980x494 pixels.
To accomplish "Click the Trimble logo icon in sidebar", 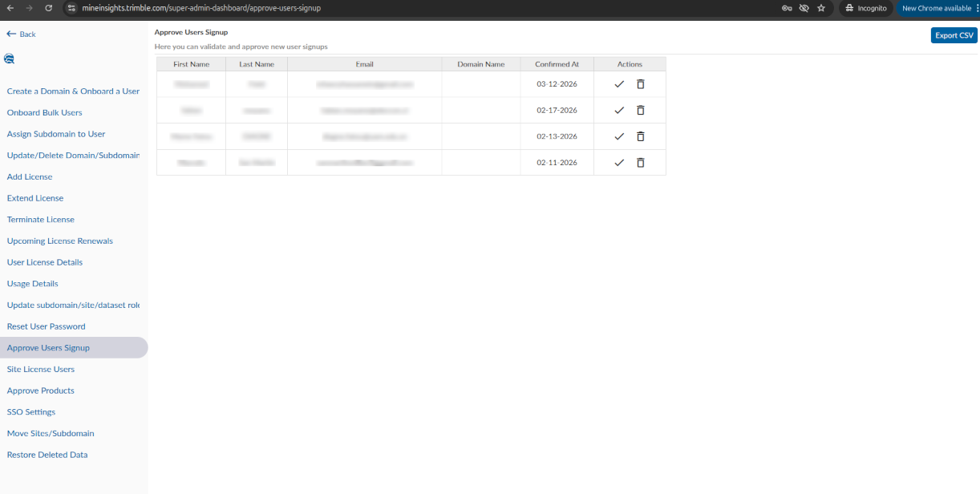I will 10,59.
